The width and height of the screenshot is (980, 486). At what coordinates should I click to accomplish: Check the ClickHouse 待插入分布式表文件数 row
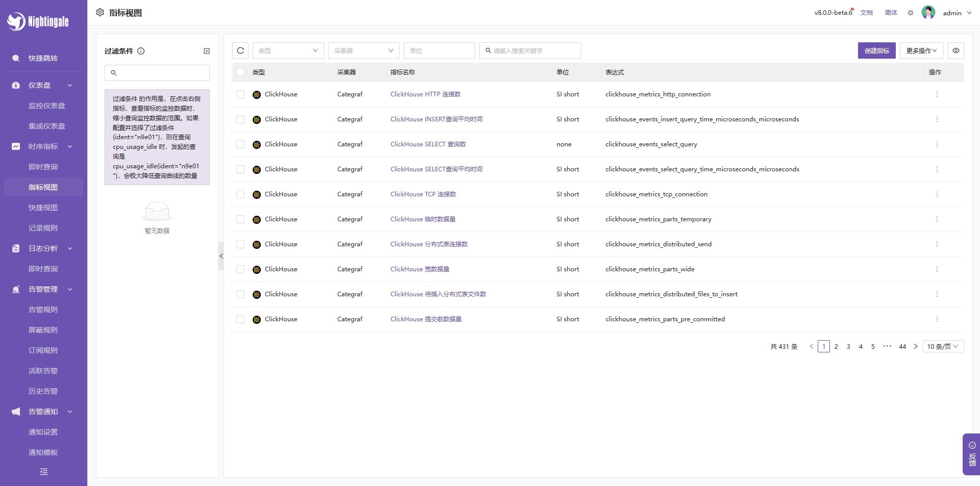(x=240, y=294)
